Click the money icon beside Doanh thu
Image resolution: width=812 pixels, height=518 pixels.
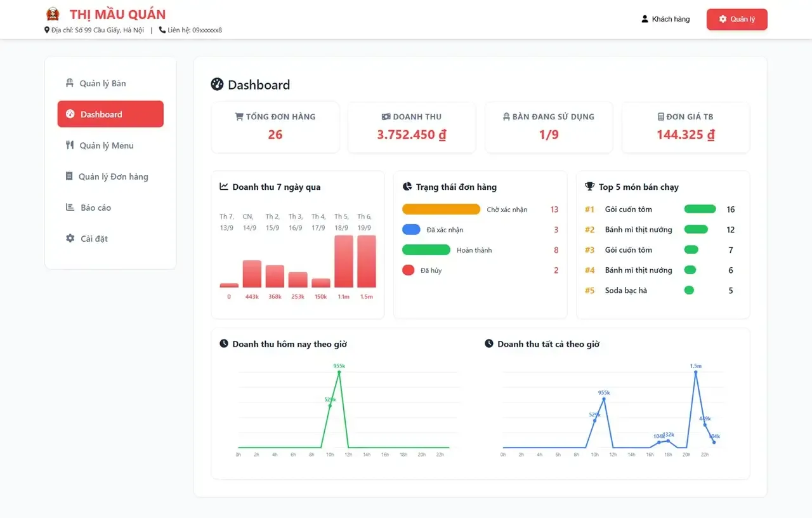pyautogui.click(x=386, y=117)
